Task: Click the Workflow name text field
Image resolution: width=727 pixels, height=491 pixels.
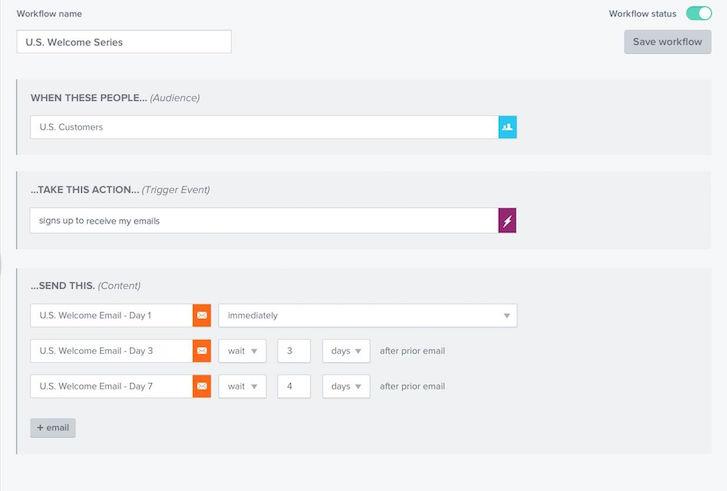Action: click(124, 42)
